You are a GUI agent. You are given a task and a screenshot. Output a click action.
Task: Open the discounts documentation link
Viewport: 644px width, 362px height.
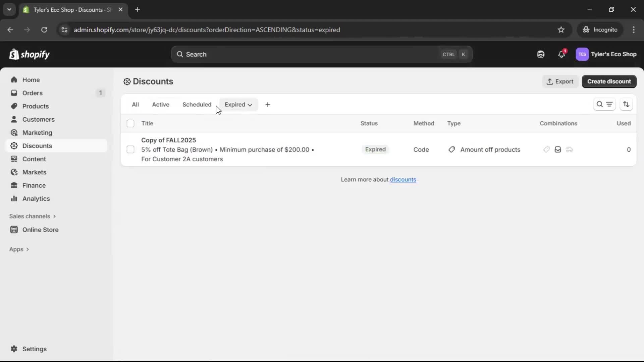pos(403,180)
